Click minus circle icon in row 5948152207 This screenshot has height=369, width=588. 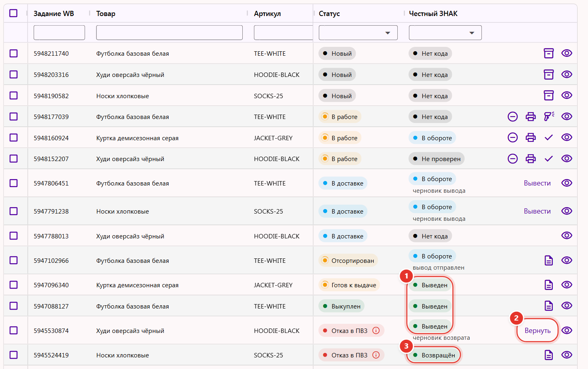[x=513, y=159]
